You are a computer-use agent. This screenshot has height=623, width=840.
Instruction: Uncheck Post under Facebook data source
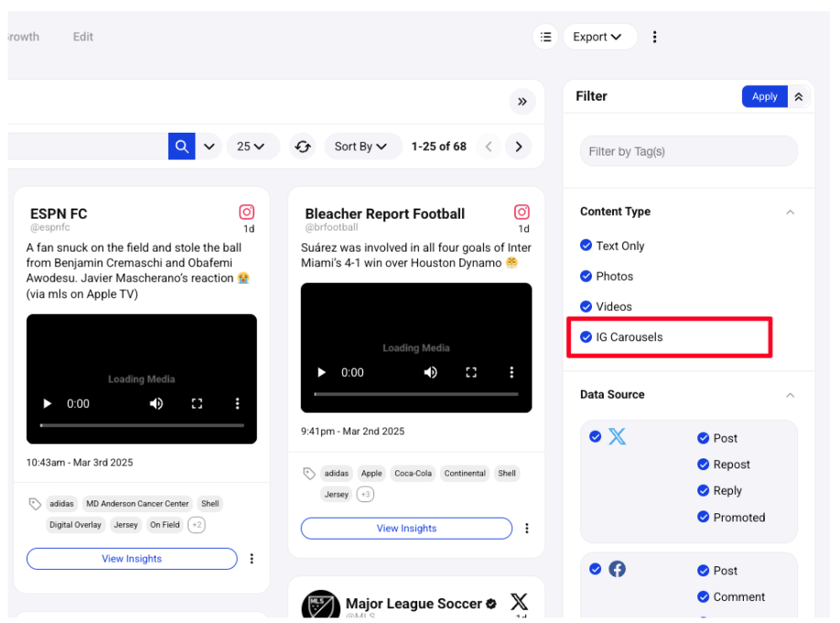704,571
